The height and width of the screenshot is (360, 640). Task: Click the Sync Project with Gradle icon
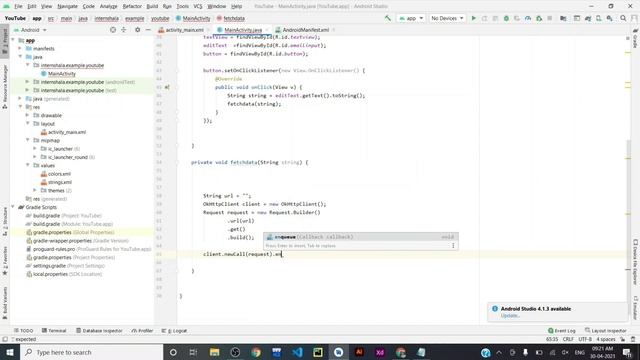588,18
